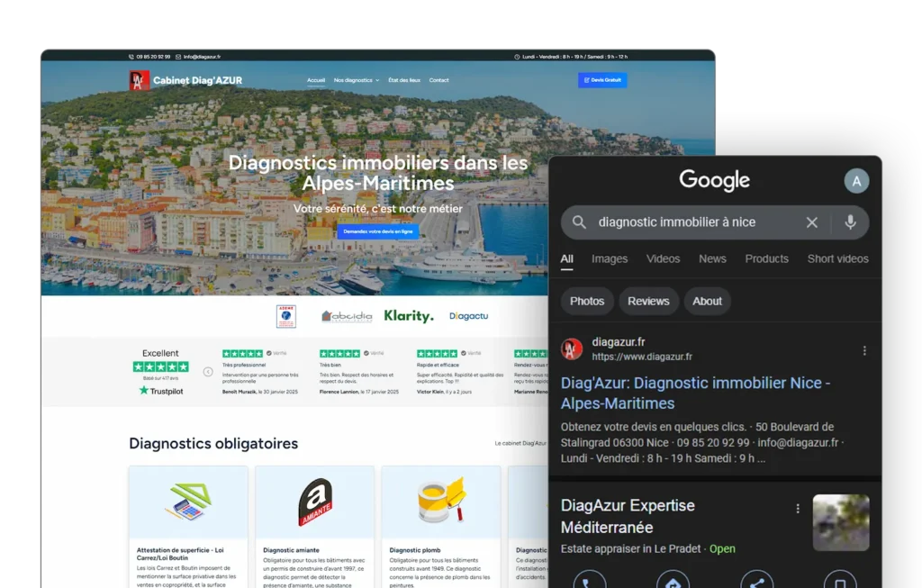
Task: Open three-dot menu for diagazur.fr result
Action: pos(864,350)
